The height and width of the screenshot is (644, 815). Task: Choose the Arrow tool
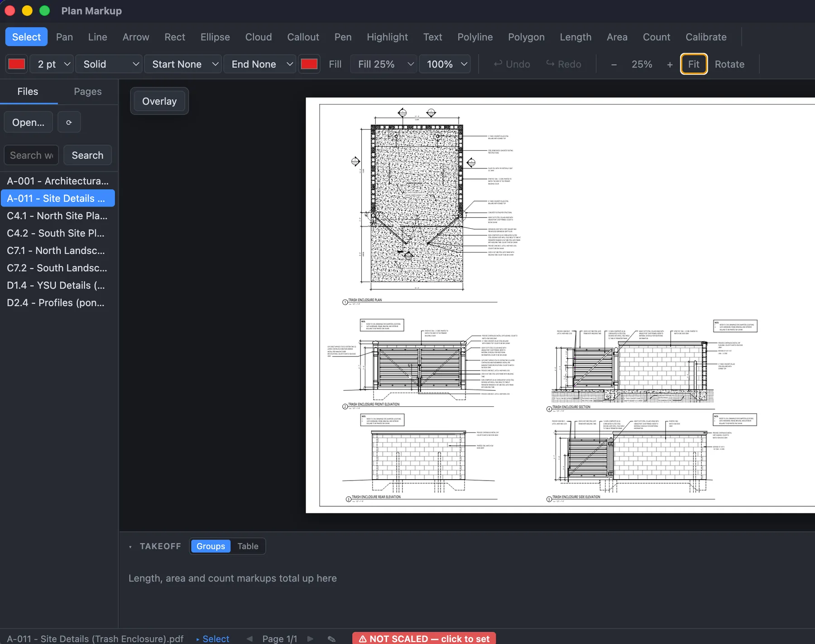(x=136, y=37)
